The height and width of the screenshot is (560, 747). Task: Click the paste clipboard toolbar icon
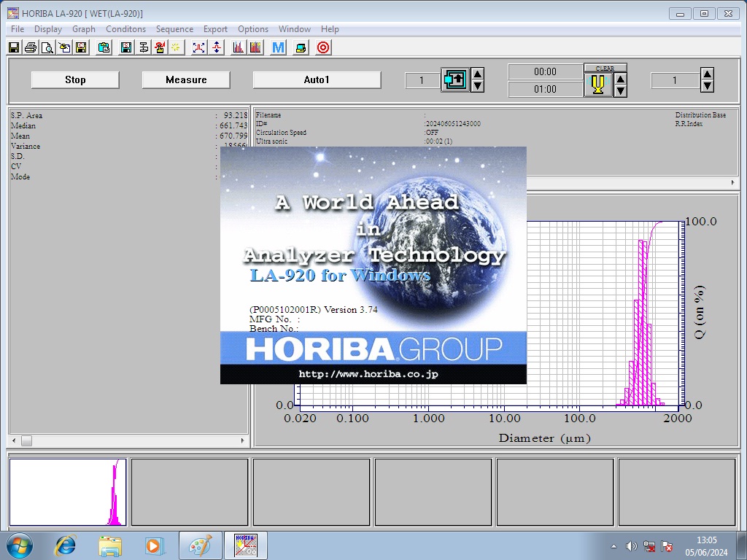click(103, 47)
